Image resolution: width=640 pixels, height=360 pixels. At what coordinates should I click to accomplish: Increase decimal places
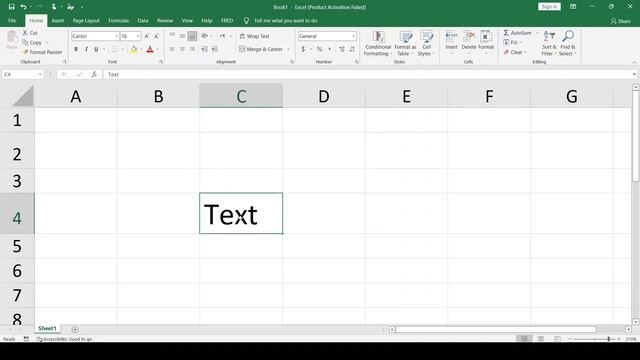pos(342,49)
